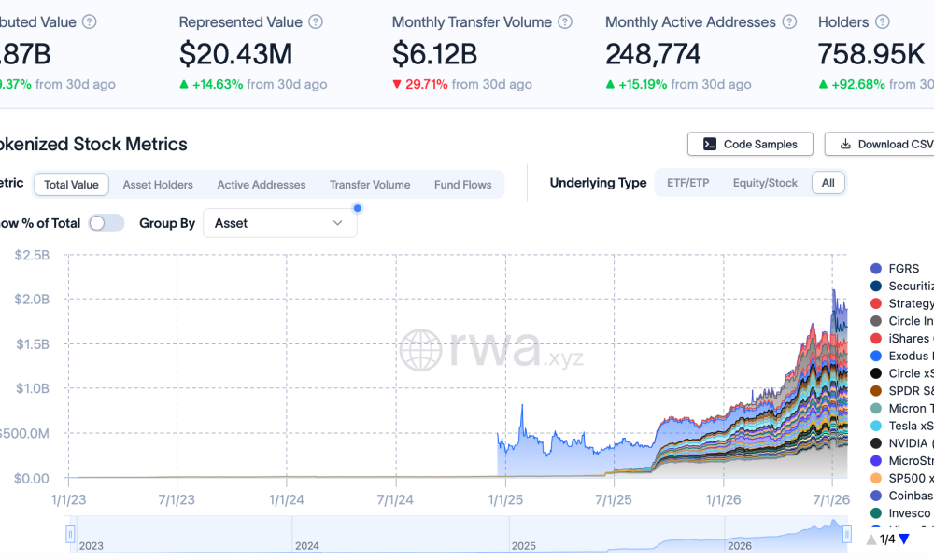The height and width of the screenshot is (560, 934).
Task: Toggle iShares legend marker
Action: (876, 339)
